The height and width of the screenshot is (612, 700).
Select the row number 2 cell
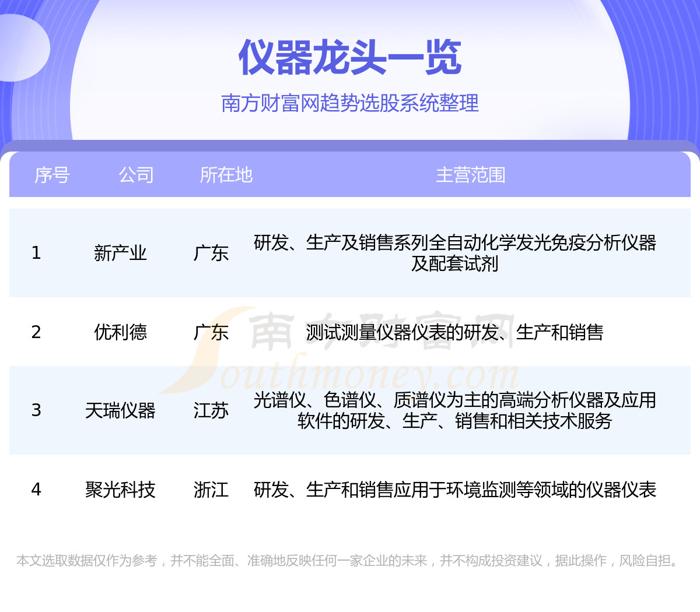click(x=36, y=332)
